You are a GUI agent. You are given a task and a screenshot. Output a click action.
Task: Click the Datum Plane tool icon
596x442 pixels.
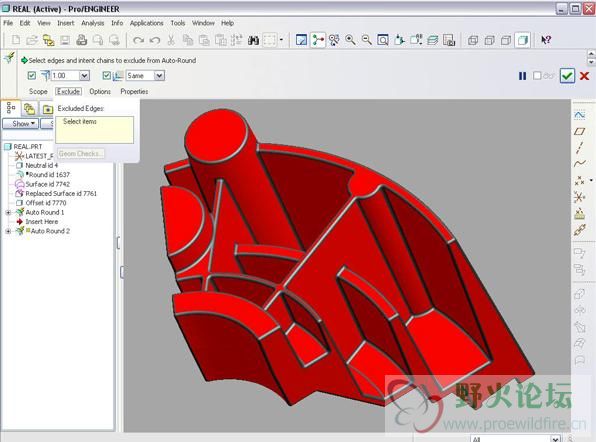pos(580,131)
